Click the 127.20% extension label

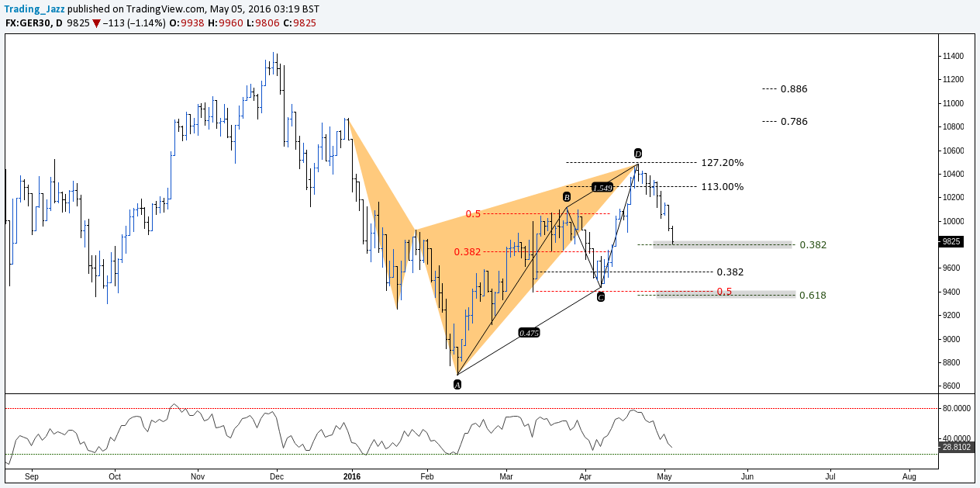coord(722,163)
